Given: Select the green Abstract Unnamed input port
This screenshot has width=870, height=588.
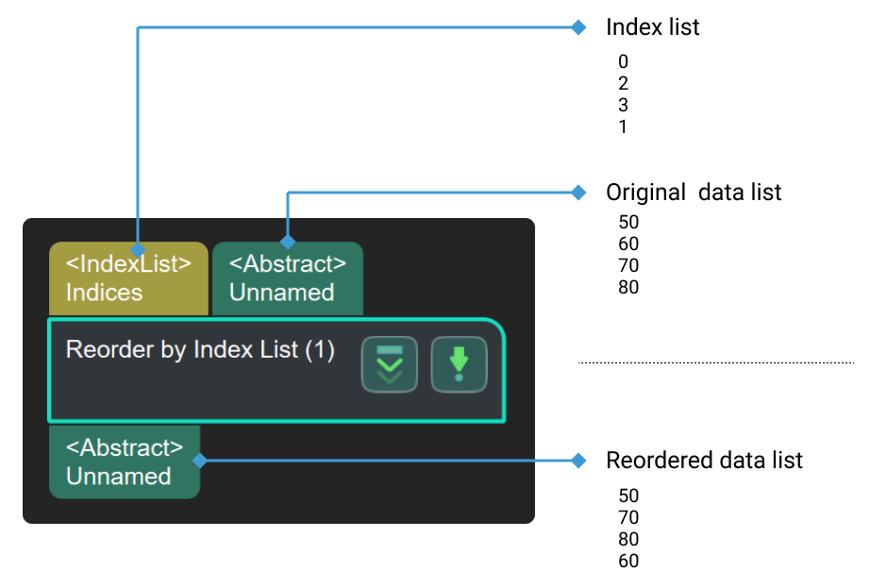Looking at the screenshot, I should [288, 278].
